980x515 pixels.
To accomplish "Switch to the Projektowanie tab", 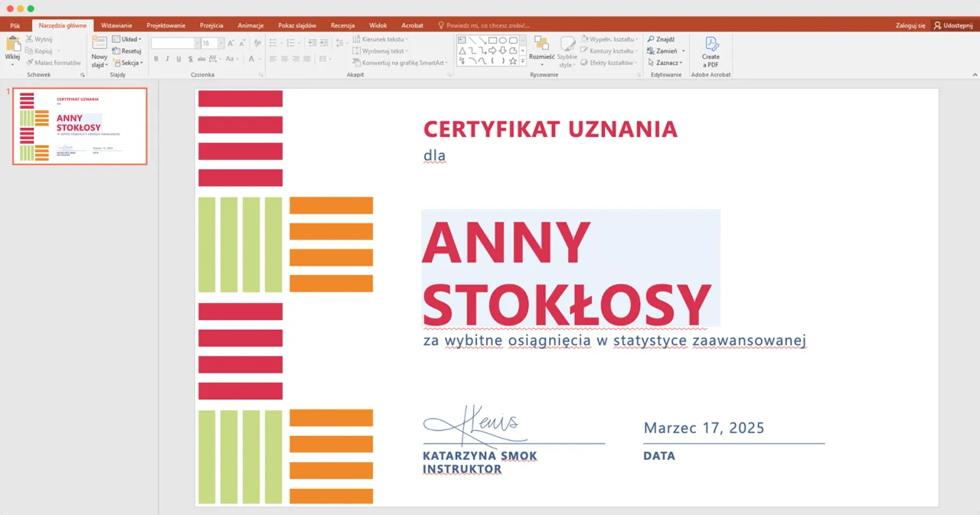I will pyautogui.click(x=166, y=25).
